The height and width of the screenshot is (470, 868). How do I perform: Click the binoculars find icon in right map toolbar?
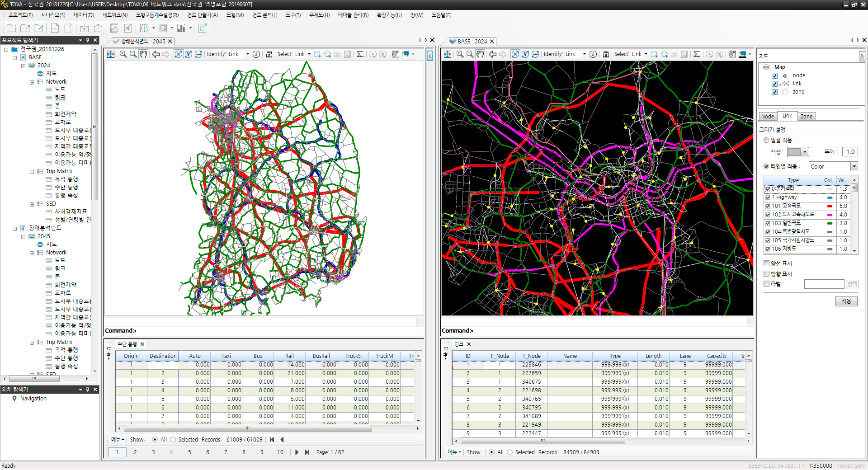coord(606,54)
